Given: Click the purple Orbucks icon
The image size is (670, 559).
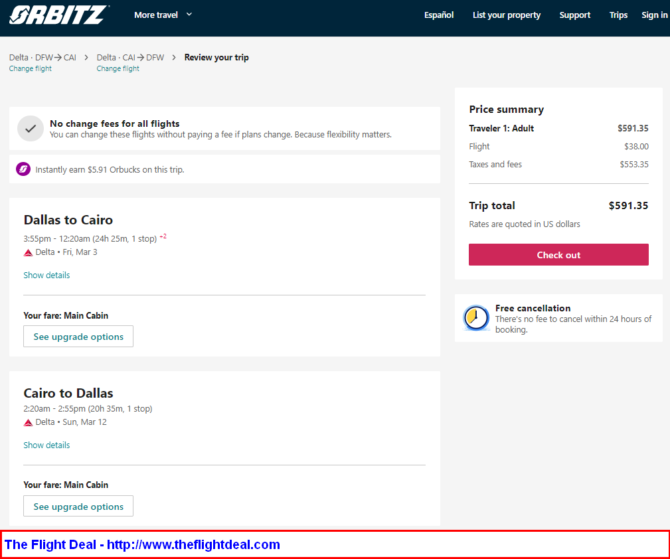Looking at the screenshot, I should (x=23, y=169).
